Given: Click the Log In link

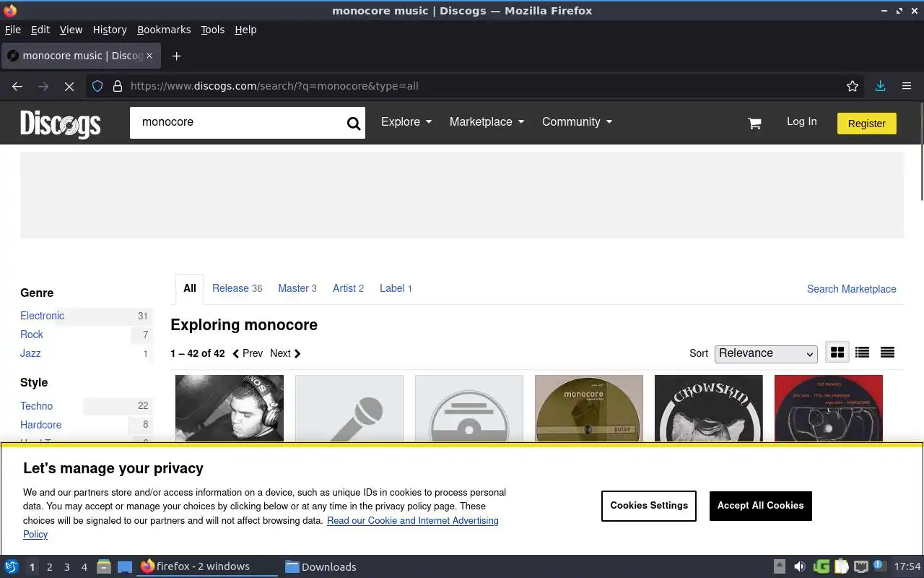Looking at the screenshot, I should click(802, 121).
